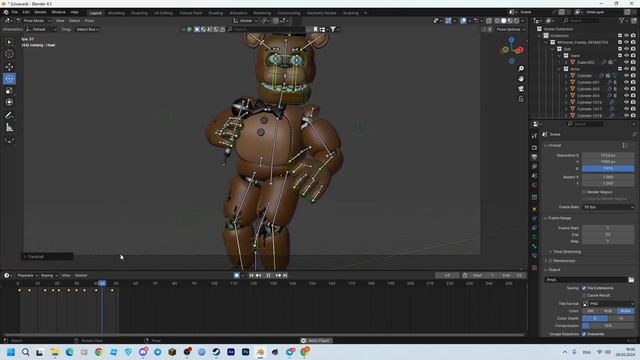
Task: Click the viewport zoom magnifier icon
Action: tap(521, 69)
